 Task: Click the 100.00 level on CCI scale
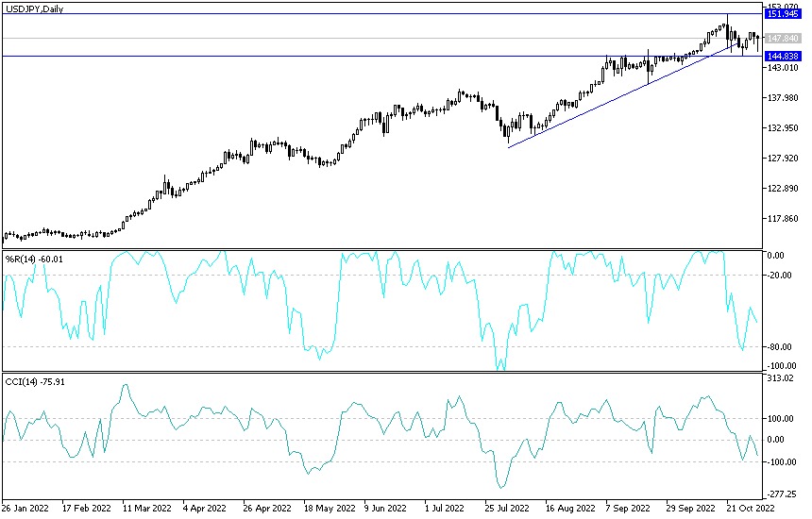click(781, 418)
